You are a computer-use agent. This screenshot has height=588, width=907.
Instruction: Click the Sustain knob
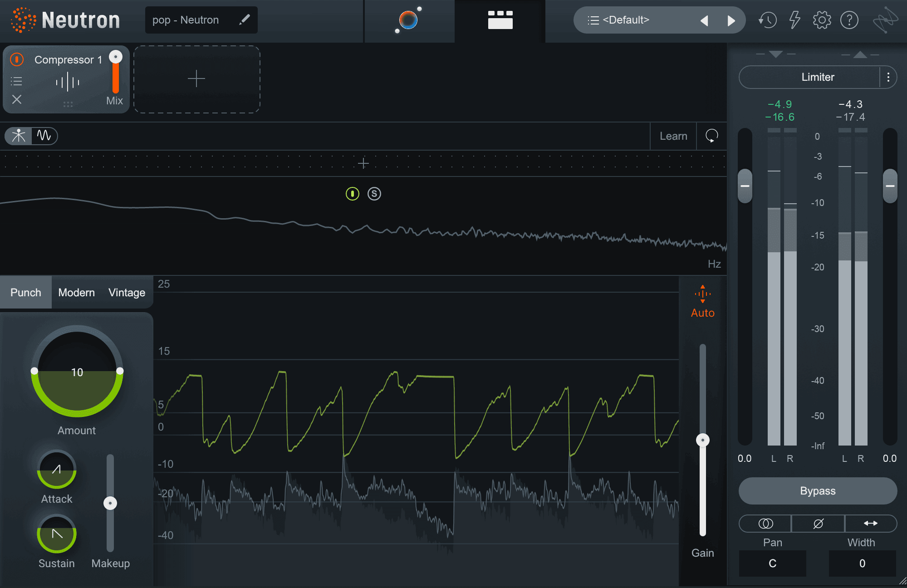coord(57,534)
